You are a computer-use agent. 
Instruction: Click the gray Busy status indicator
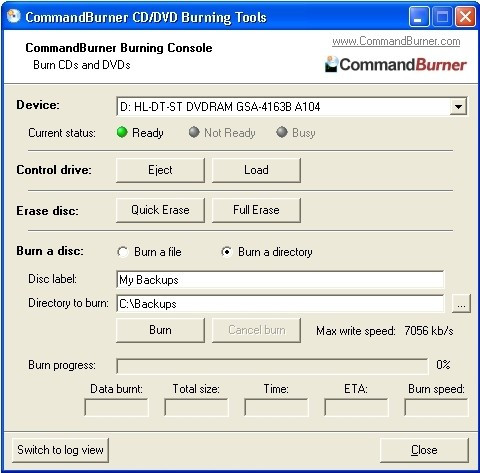click(x=282, y=132)
